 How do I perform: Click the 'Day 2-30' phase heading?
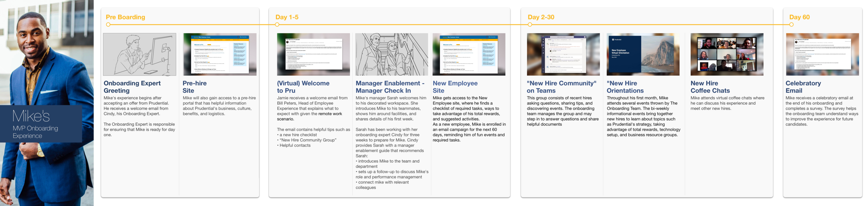pyautogui.click(x=541, y=17)
